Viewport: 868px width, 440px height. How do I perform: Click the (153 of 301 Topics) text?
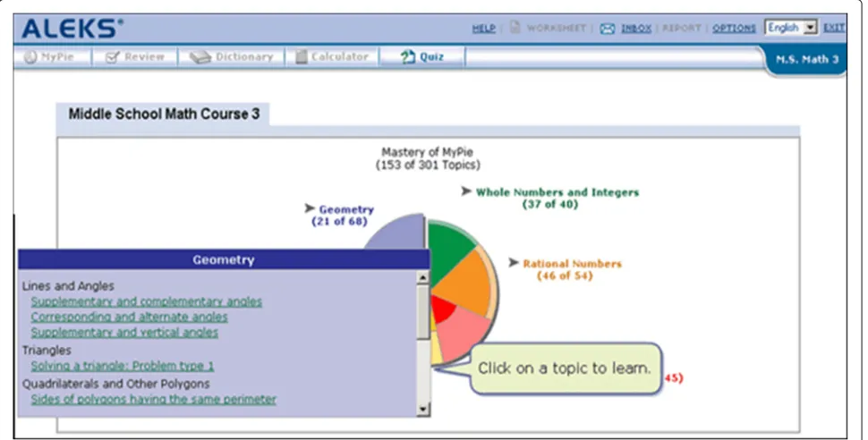coord(428,165)
